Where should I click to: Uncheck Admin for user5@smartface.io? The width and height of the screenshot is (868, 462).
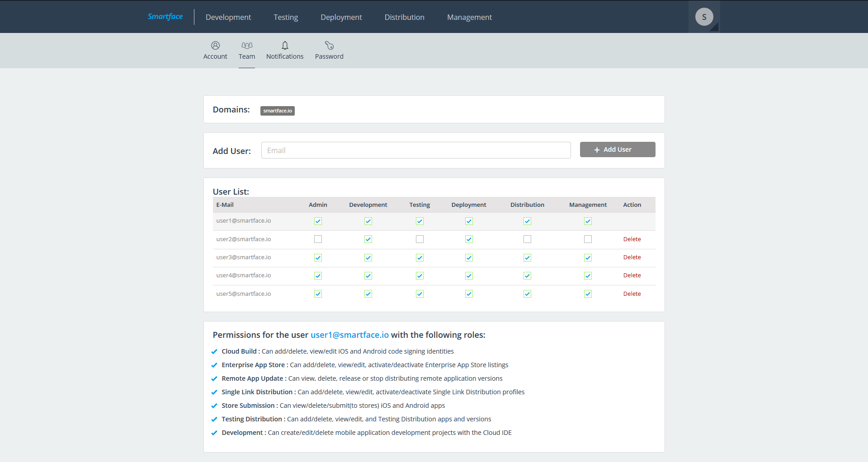318,294
